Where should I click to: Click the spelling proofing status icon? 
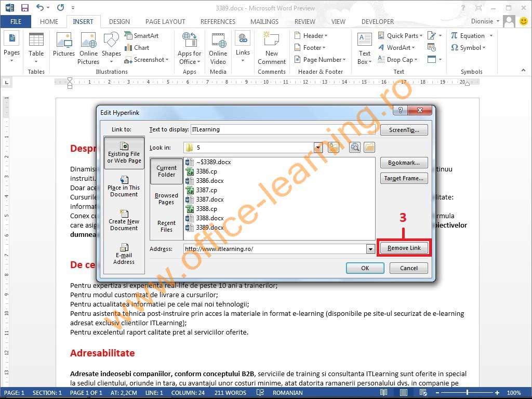coord(260,393)
